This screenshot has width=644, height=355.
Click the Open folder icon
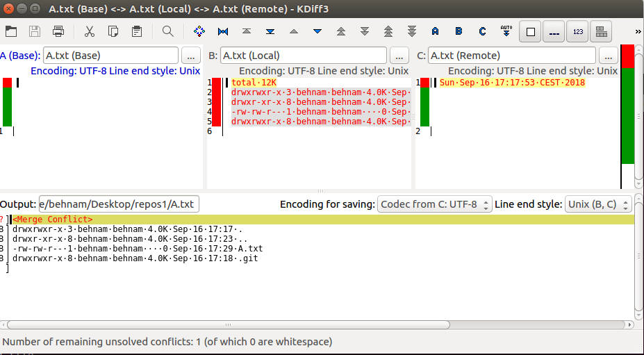11,31
